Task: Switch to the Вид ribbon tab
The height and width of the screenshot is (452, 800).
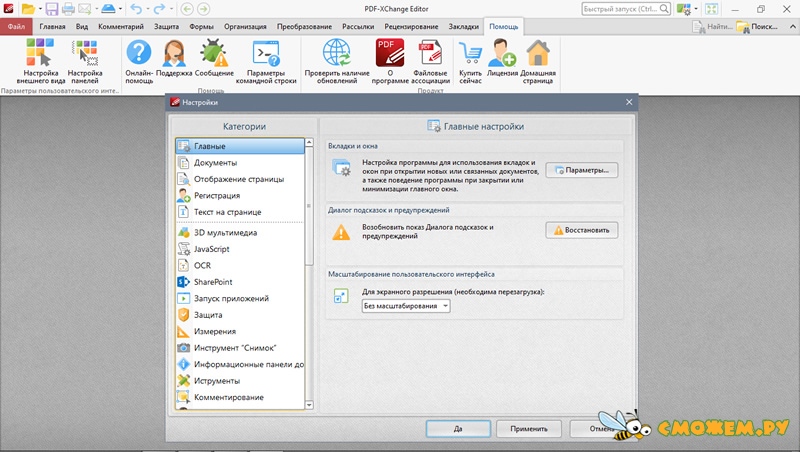Action: (82, 27)
